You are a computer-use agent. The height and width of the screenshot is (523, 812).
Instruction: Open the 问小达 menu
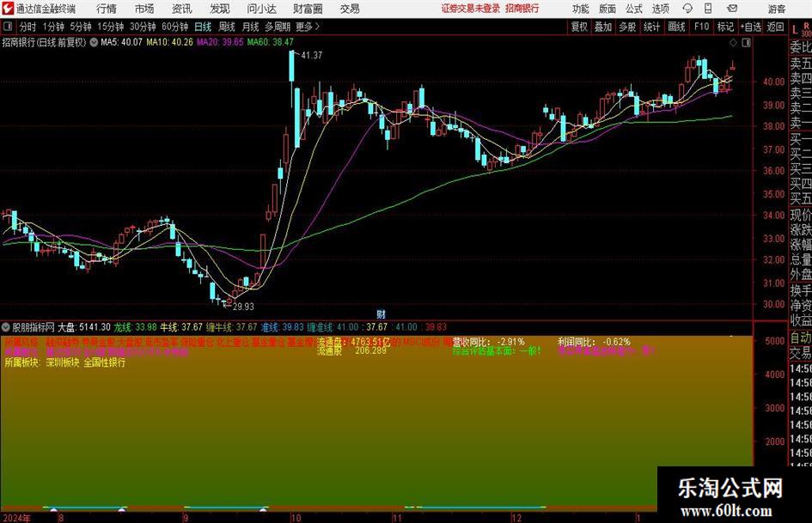pos(261,9)
